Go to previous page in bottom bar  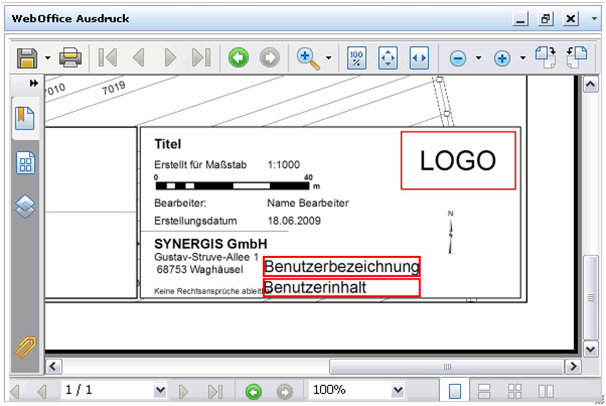click(x=42, y=391)
